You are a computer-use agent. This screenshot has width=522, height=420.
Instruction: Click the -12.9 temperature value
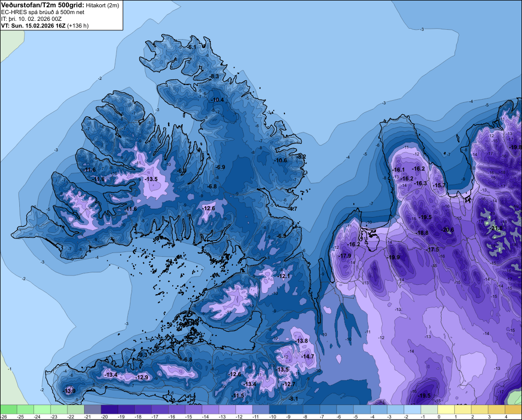[142, 377]
